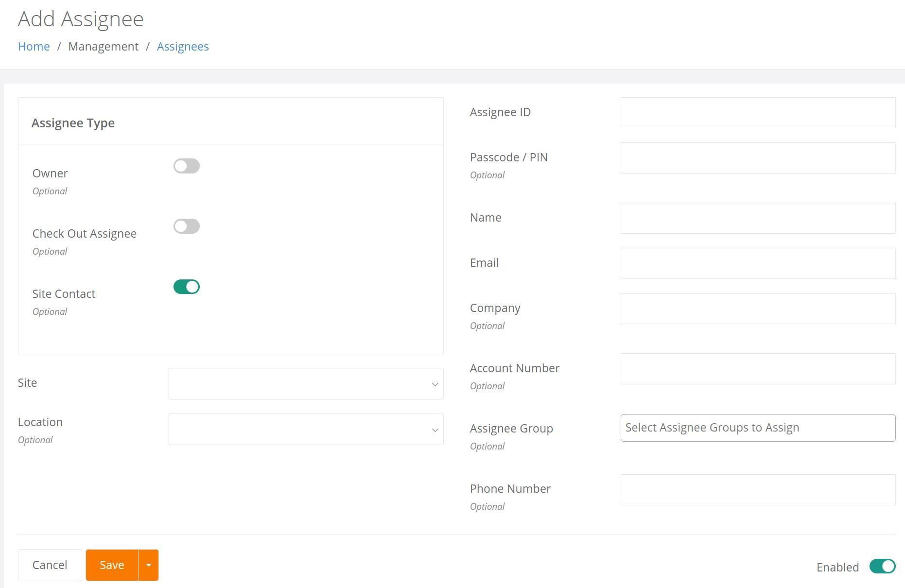Viewport: 905px width, 588px height.
Task: Click the Account Number label
Action: coord(515,368)
